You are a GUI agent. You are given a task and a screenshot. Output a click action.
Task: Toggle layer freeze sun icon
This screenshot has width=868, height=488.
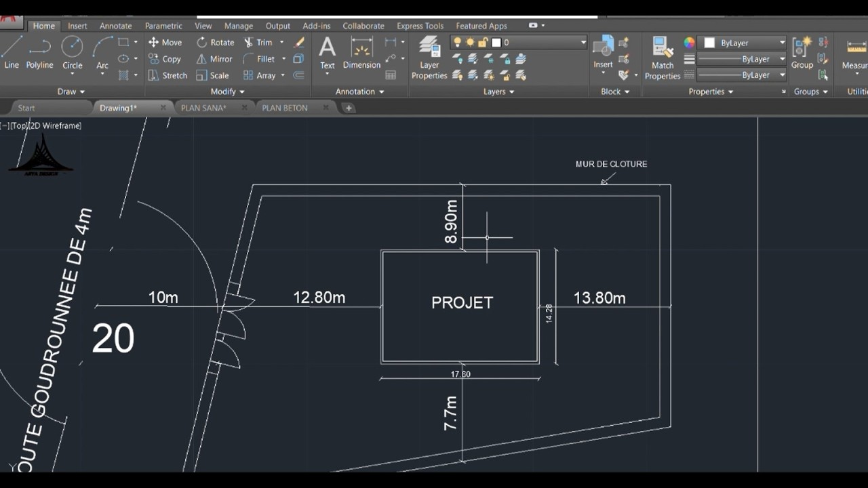(470, 42)
